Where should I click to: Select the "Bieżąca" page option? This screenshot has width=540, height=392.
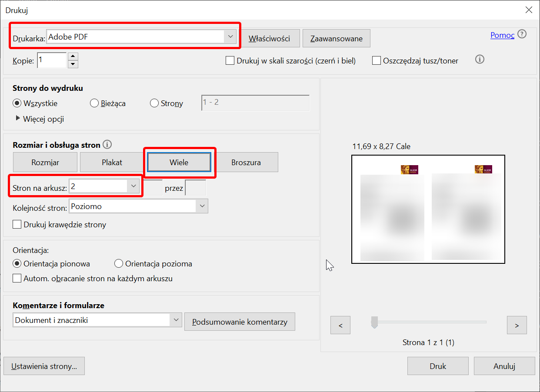[94, 103]
